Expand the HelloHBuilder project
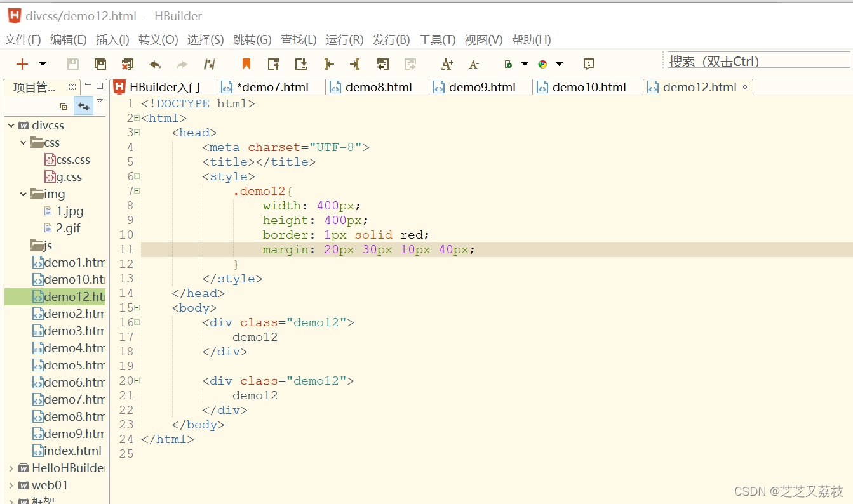The width and height of the screenshot is (853, 504). [x=11, y=468]
